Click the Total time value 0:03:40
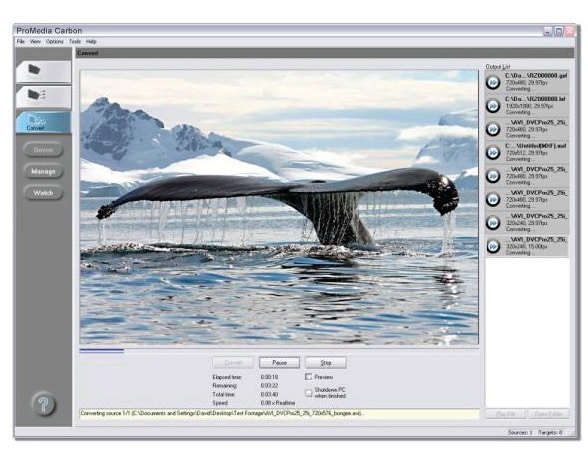Viewport: 588px width, 472px height. click(269, 394)
